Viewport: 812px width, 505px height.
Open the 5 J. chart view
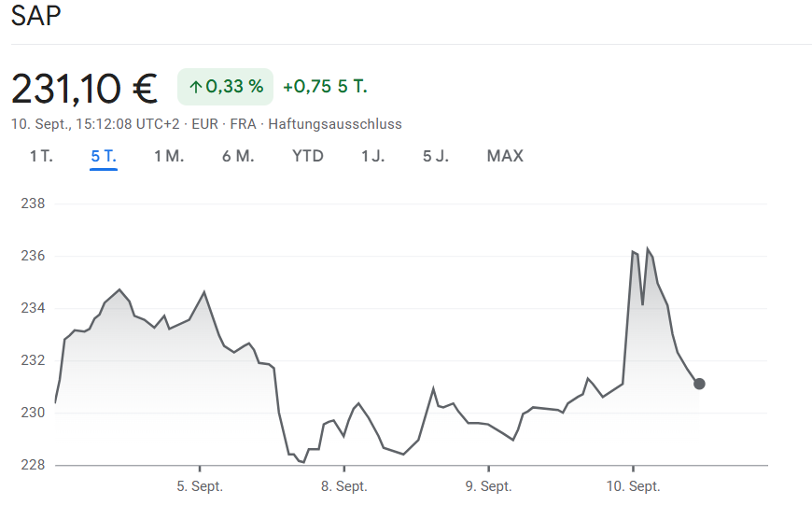pyautogui.click(x=436, y=156)
